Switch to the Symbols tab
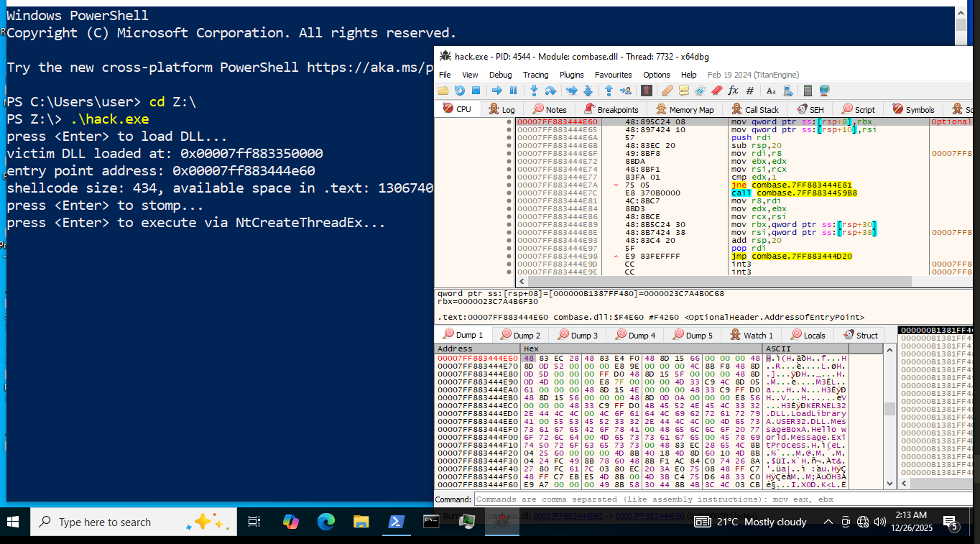 coord(913,109)
